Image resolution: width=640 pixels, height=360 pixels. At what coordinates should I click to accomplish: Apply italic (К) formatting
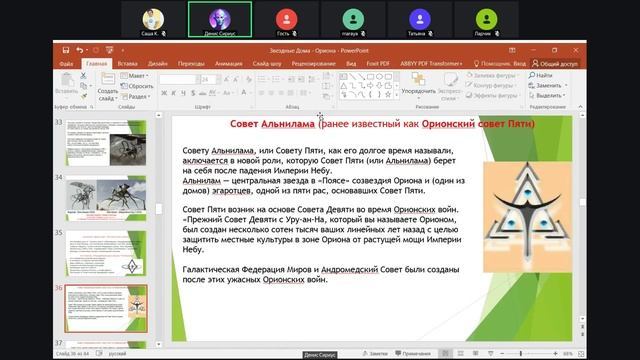(173, 93)
